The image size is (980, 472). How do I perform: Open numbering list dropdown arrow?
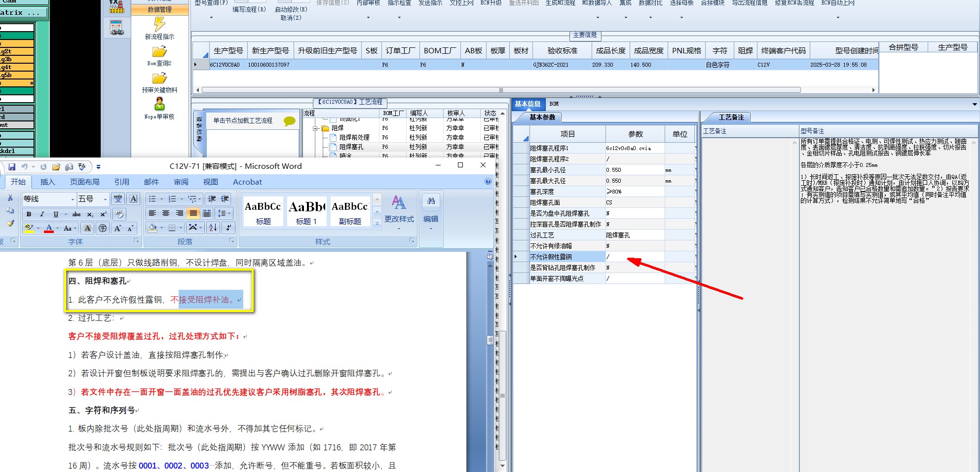182,199
